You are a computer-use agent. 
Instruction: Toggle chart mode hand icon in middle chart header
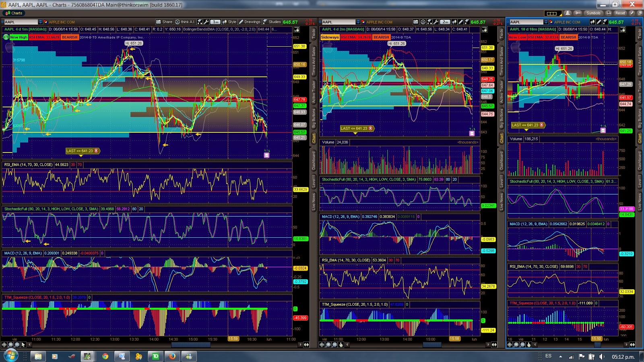pos(484,29)
